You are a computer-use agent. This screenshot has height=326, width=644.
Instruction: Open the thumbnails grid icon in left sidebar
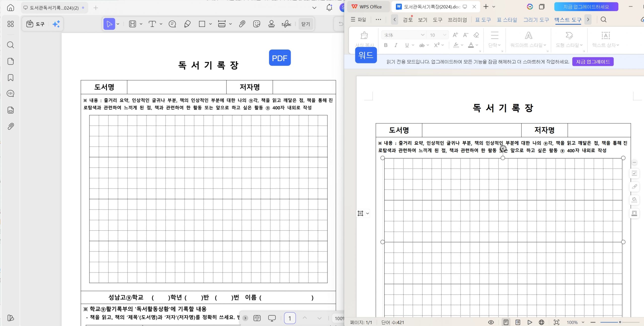click(x=11, y=24)
